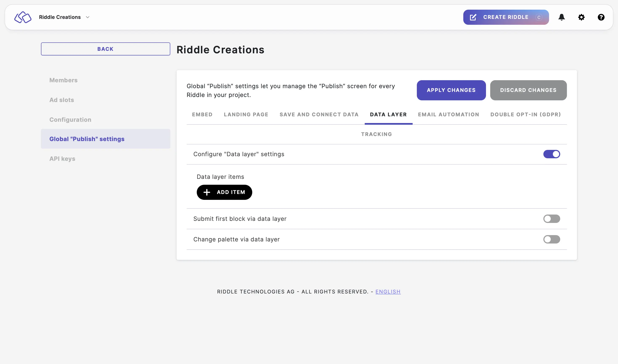The image size is (618, 364).
Task: Click the "Submit first block via data layer" text
Action: click(240, 219)
